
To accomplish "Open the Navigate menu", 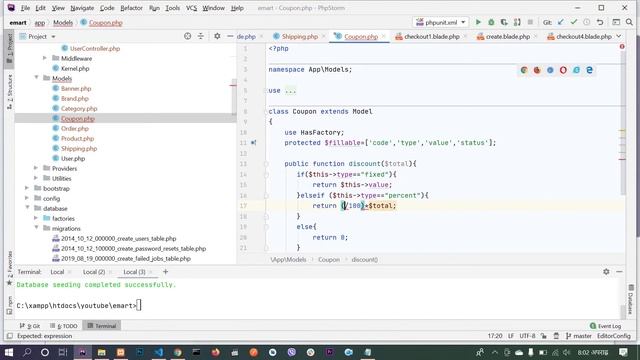I will point(82,8).
